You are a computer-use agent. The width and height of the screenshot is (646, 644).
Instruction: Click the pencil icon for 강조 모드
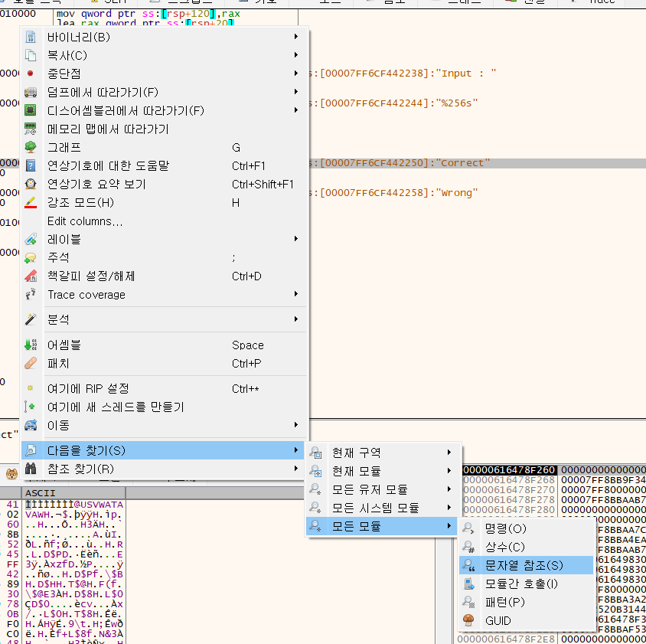[x=31, y=202]
